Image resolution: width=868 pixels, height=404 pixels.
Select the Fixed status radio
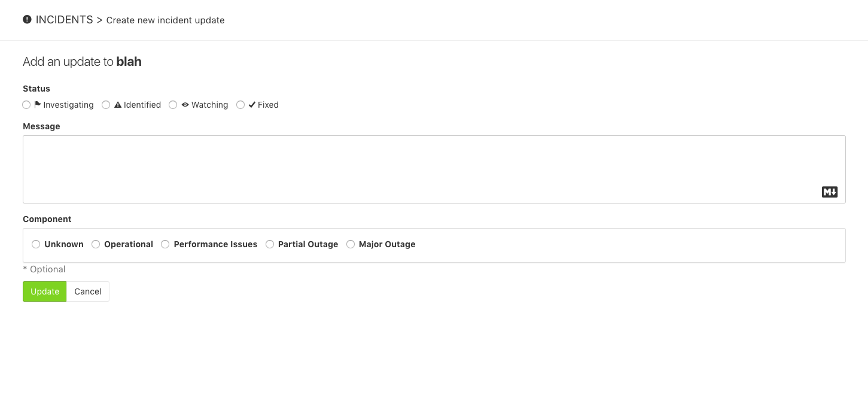240,105
